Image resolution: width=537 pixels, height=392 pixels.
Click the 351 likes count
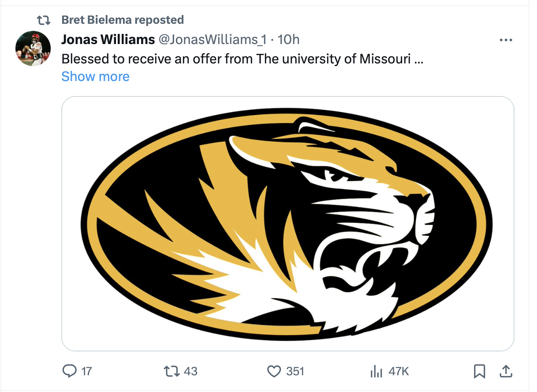pyautogui.click(x=295, y=371)
